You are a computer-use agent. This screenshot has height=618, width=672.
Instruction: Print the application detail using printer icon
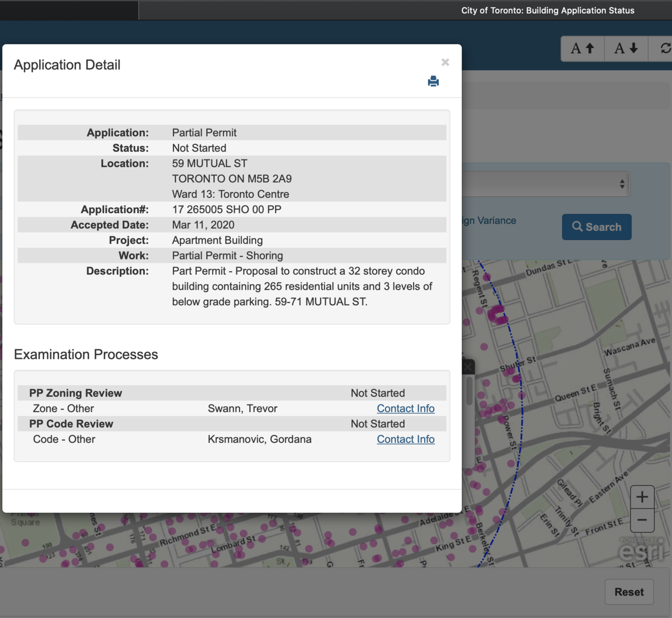click(433, 81)
